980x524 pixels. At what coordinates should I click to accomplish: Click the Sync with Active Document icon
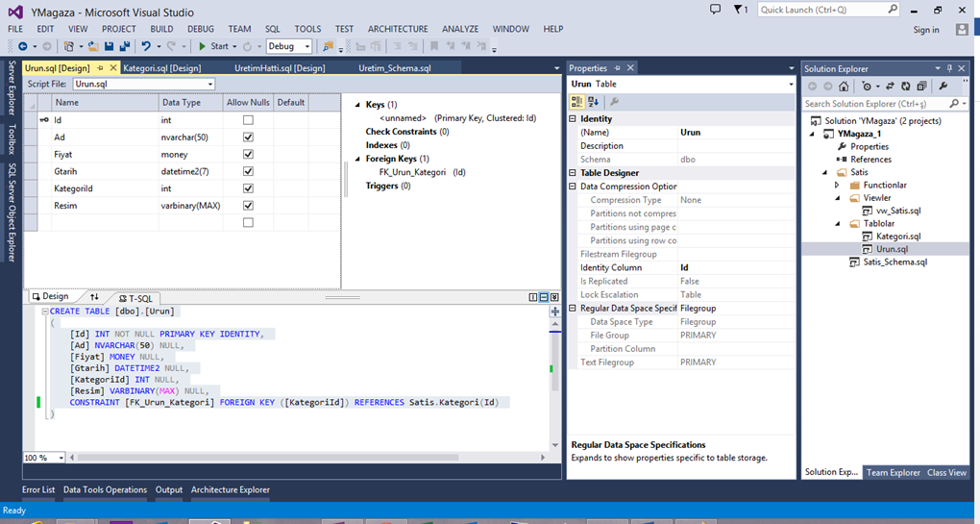point(890,87)
